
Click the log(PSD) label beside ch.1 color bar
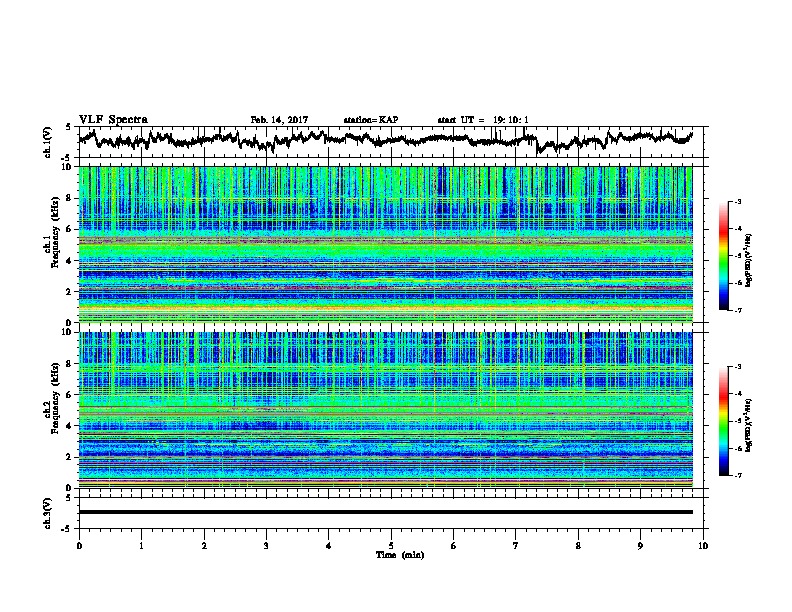point(749,261)
